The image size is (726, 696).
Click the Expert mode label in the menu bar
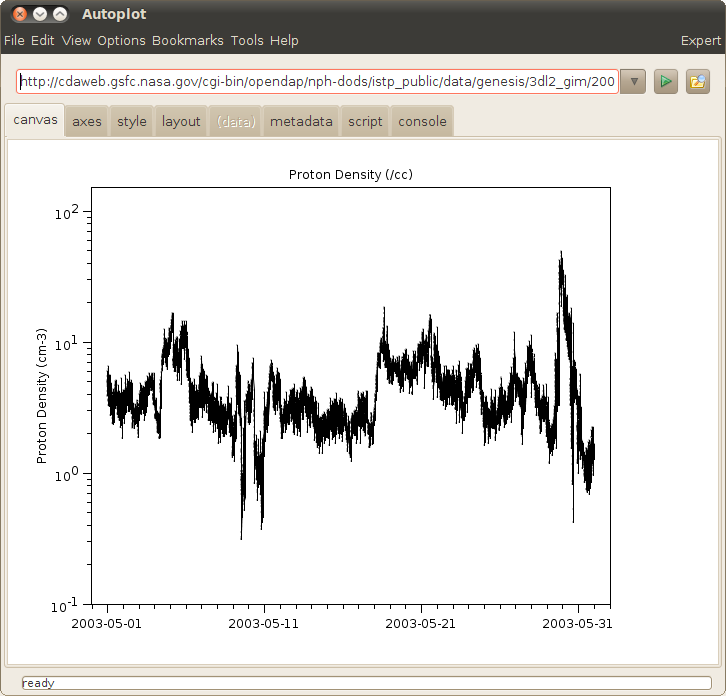click(700, 41)
